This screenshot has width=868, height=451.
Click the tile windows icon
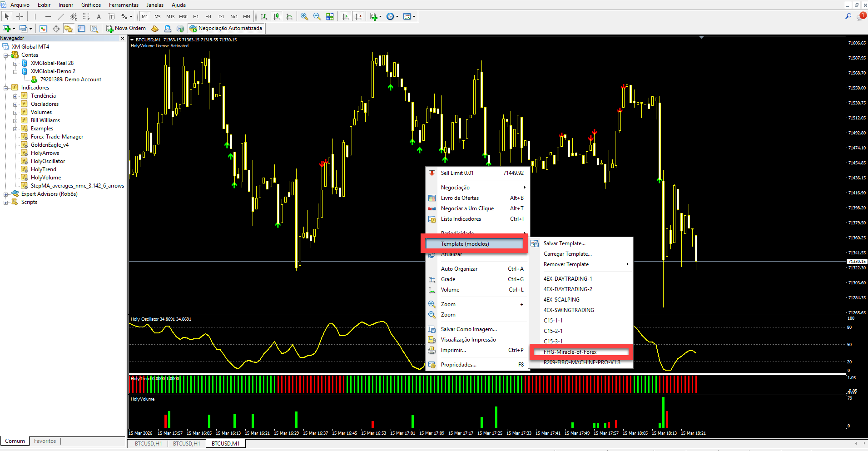coord(330,16)
